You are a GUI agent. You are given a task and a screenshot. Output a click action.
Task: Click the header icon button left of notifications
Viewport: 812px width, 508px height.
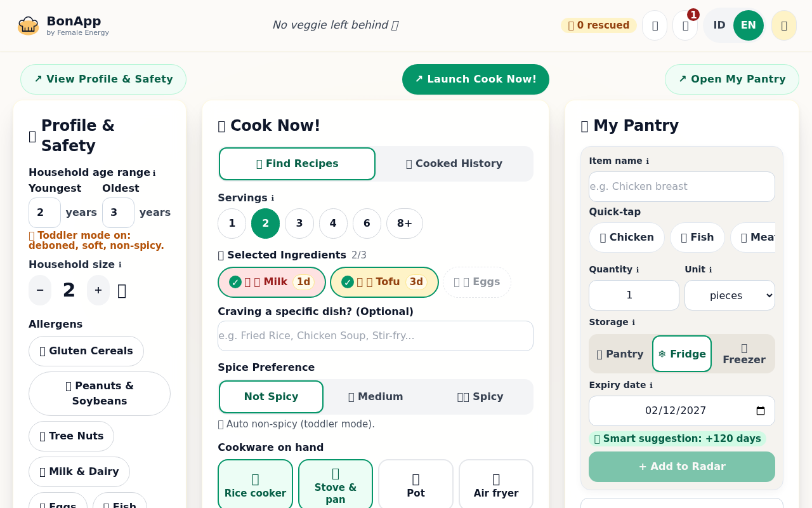pyautogui.click(x=655, y=25)
